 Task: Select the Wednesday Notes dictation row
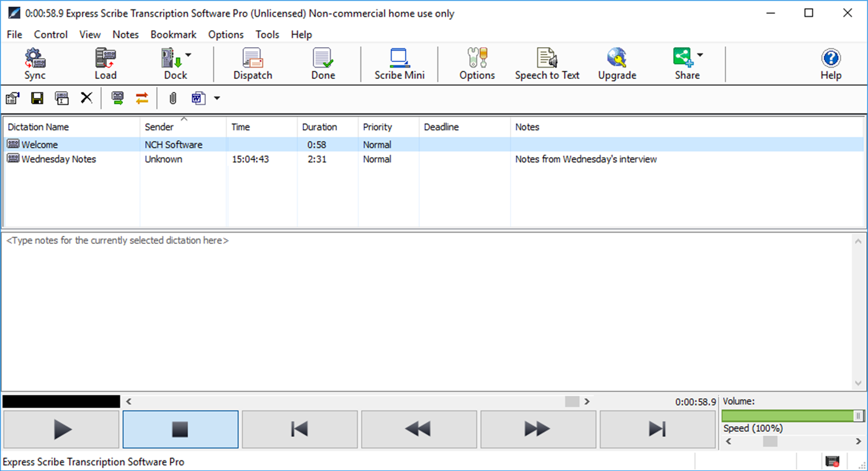[59, 159]
